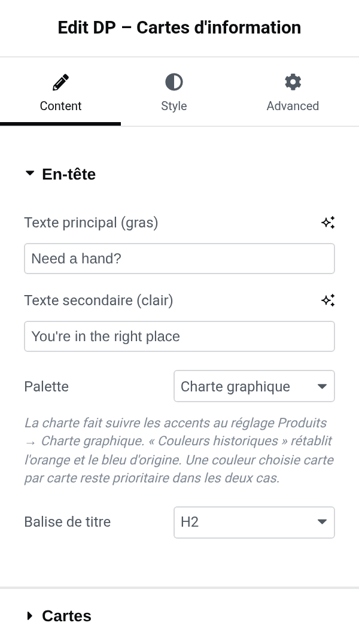
Task: Click the pencil icon on Content tab
Action: (61, 82)
